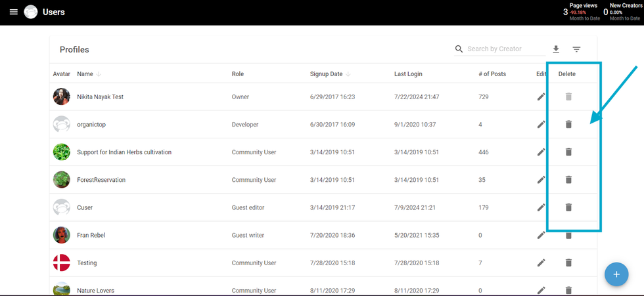The width and height of the screenshot is (644, 296).
Task: Click the Nature Lovers avatar thumbnail
Action: (61, 289)
